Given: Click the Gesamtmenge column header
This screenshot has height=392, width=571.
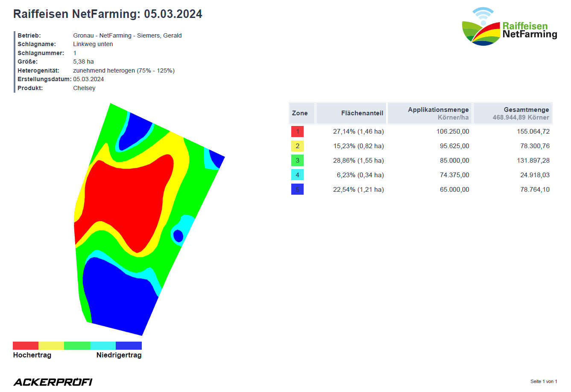Looking at the screenshot, I should (512, 113).
